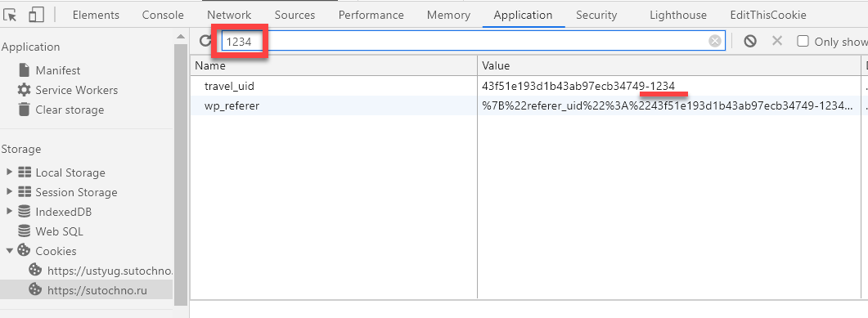The image size is (868, 318).
Task: Open the Memory tab
Action: point(448,15)
